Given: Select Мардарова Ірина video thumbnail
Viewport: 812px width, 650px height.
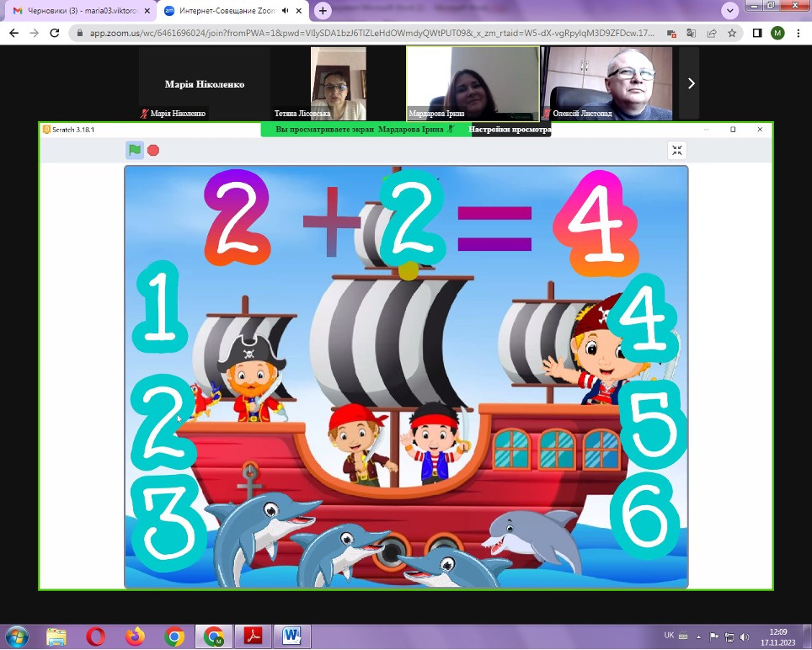Looking at the screenshot, I should (473, 83).
